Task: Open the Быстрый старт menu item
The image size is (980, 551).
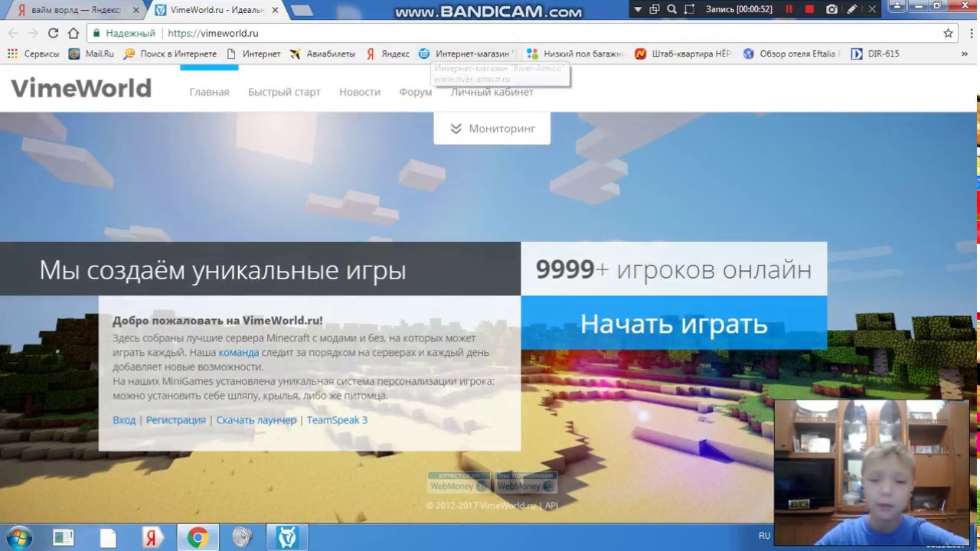Action: point(284,92)
